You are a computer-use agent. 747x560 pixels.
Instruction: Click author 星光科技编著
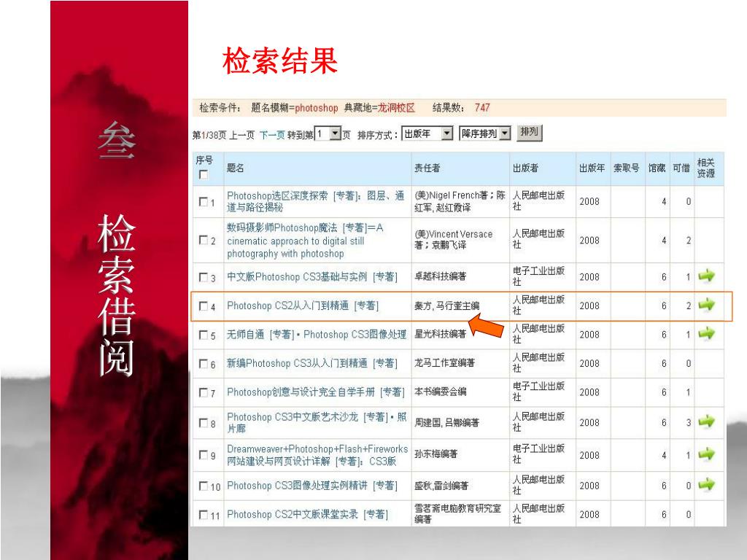click(440, 334)
